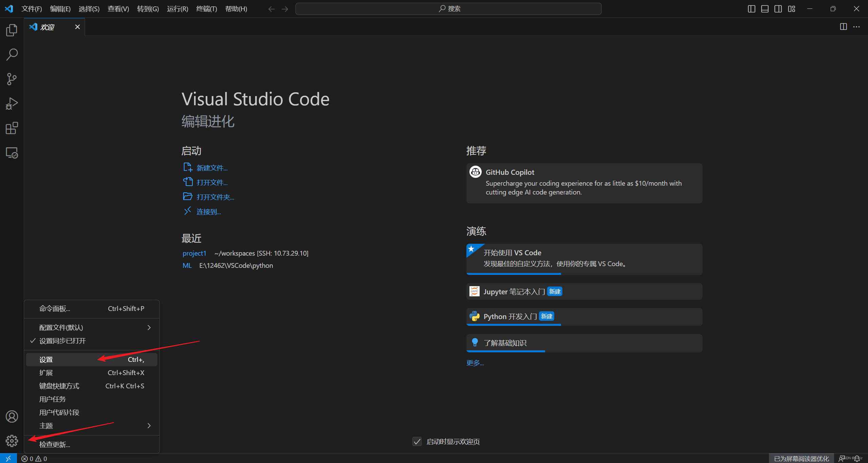The height and width of the screenshot is (463, 868).
Task: Open the customize layout dropdown
Action: (791, 8)
